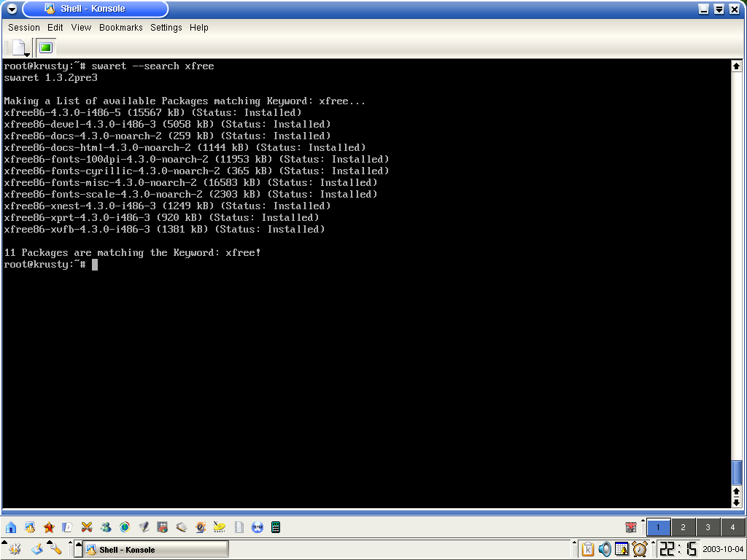The height and width of the screenshot is (560, 747).
Task: Click the 'swaret 1.3.2pre3' version line
Action: pyautogui.click(x=50, y=77)
